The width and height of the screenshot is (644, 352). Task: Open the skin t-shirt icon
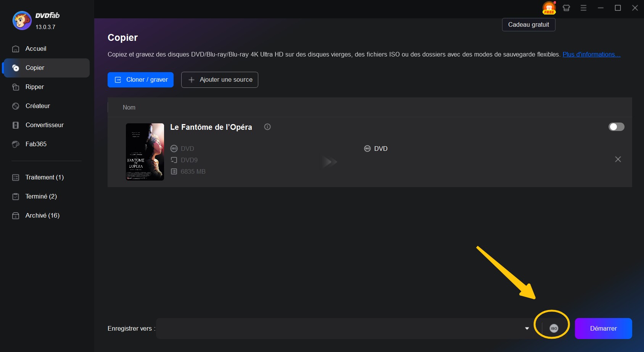[566, 8]
